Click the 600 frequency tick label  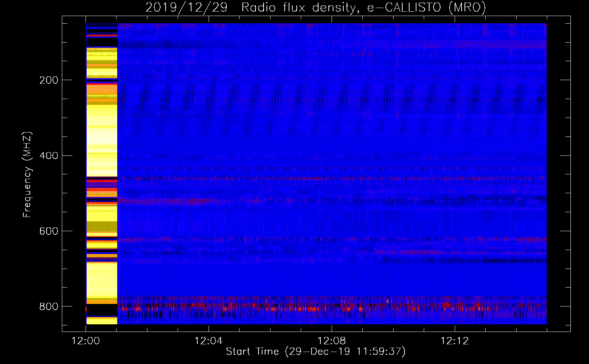pyautogui.click(x=49, y=232)
